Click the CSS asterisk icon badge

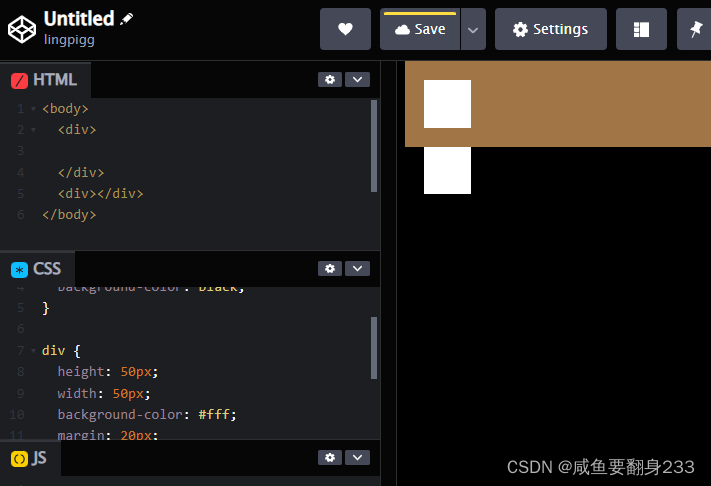pyautogui.click(x=19, y=269)
